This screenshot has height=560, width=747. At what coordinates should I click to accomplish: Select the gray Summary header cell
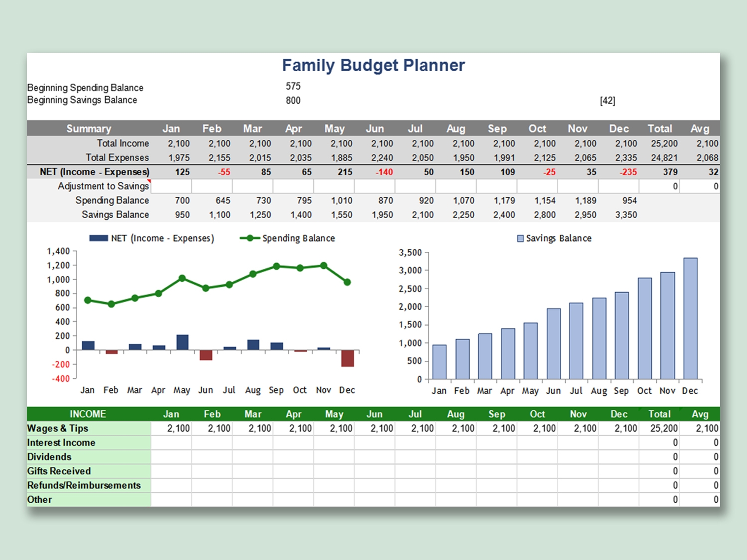click(89, 128)
